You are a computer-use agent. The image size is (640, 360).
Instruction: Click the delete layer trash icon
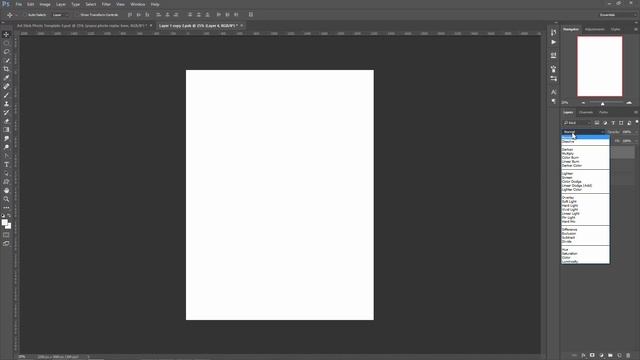click(x=628, y=356)
